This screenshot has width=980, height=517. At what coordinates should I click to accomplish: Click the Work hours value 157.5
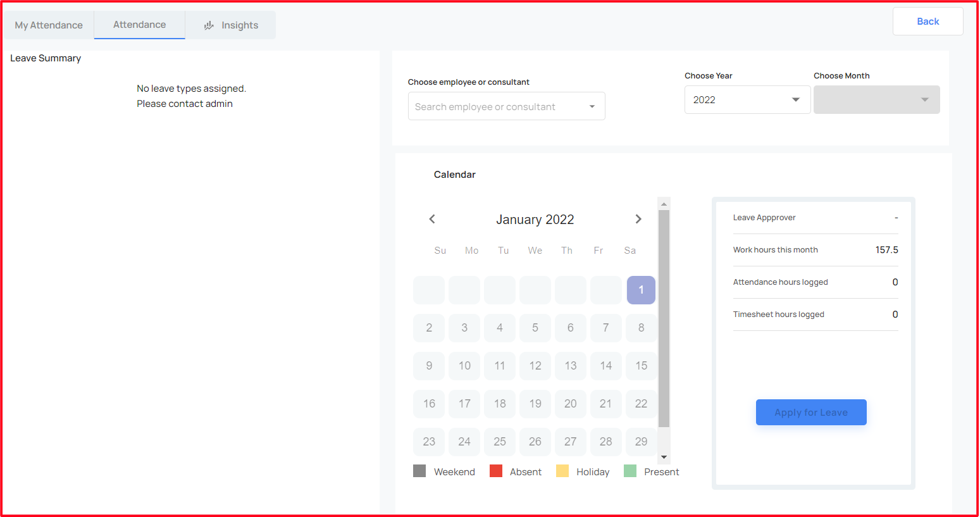point(887,250)
